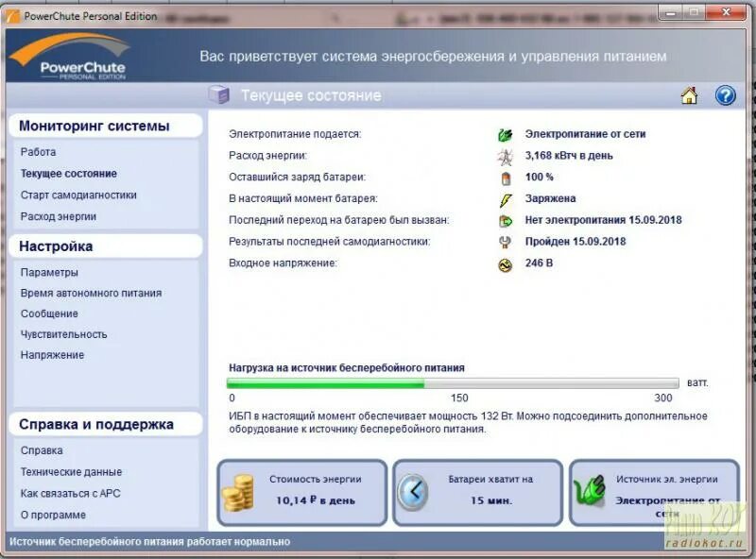Click the power tower icon beside 3,168 кВтч в день
This screenshot has height=559, width=756.
click(x=505, y=156)
